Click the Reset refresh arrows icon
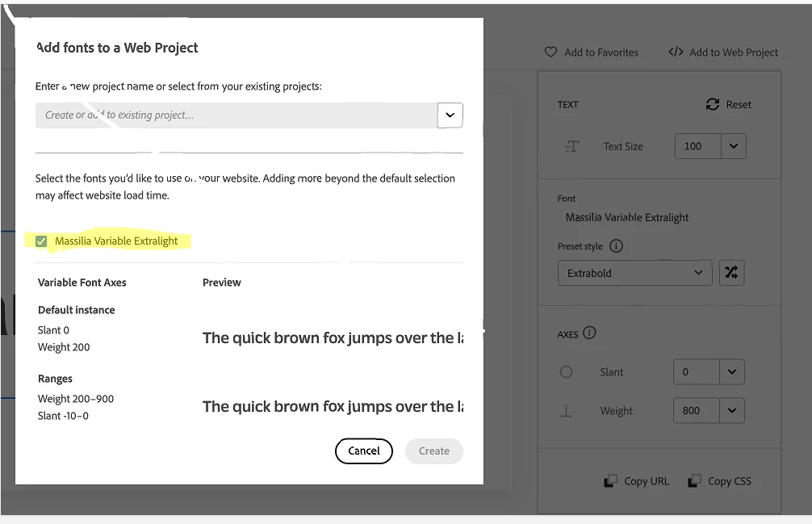This screenshot has height=524, width=812. tap(713, 105)
